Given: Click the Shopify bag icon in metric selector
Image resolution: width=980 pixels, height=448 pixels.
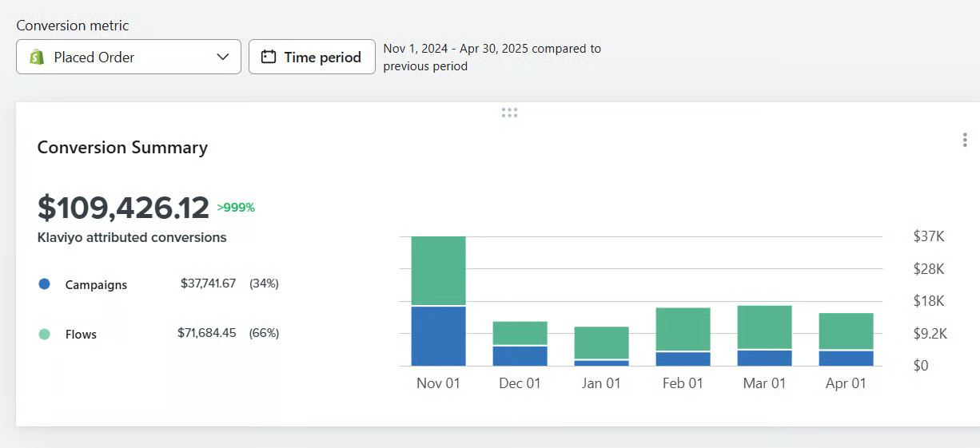Looking at the screenshot, I should click(36, 57).
